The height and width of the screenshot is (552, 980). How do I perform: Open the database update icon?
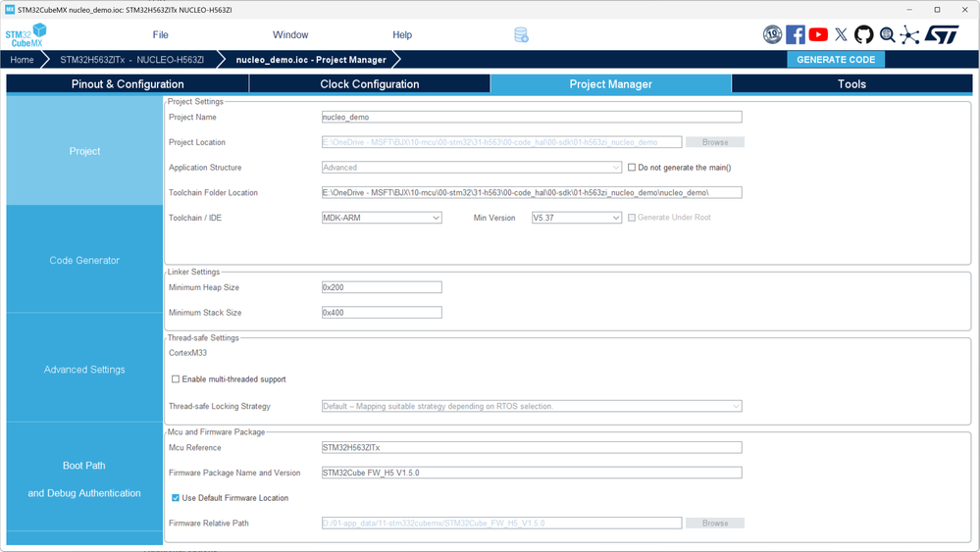pyautogui.click(x=521, y=35)
